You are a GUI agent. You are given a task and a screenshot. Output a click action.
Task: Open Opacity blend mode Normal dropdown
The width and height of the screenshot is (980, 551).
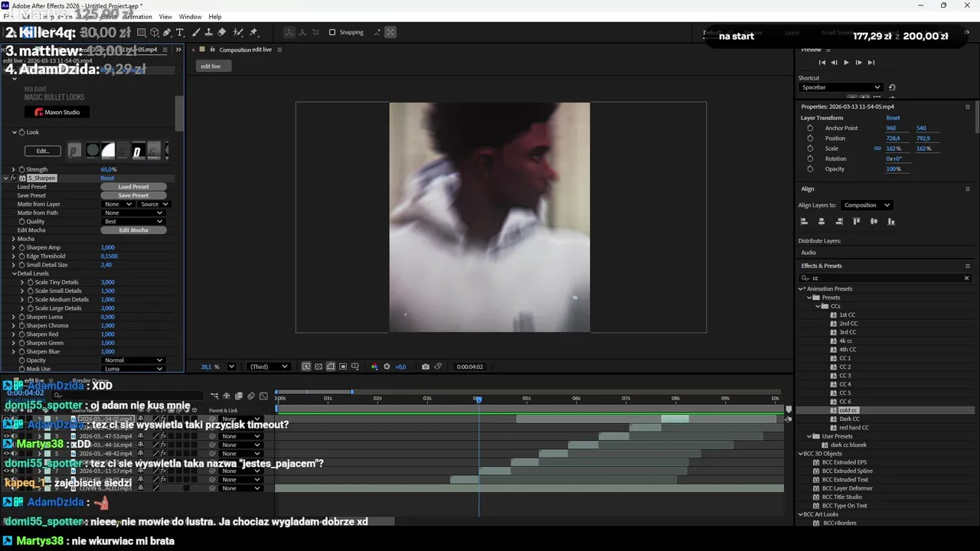(x=133, y=360)
